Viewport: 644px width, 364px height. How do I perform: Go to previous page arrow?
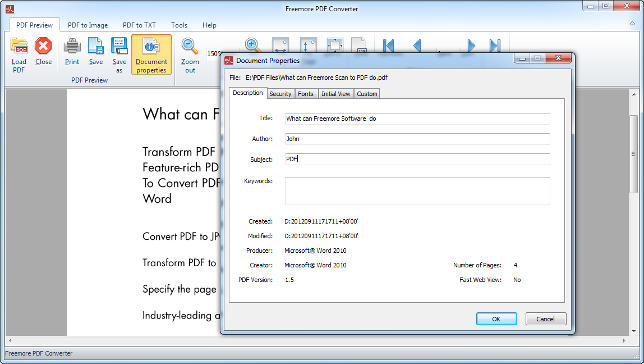click(x=417, y=46)
